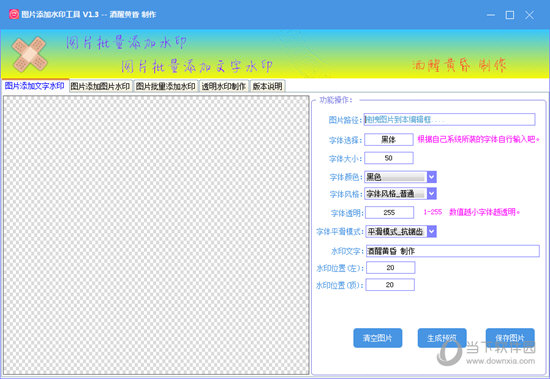Expand the 字体风格 dropdown arrow

(431, 193)
